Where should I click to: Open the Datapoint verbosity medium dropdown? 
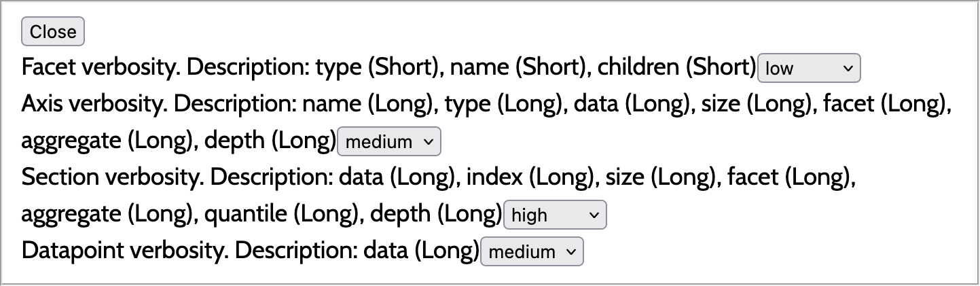coord(531,252)
